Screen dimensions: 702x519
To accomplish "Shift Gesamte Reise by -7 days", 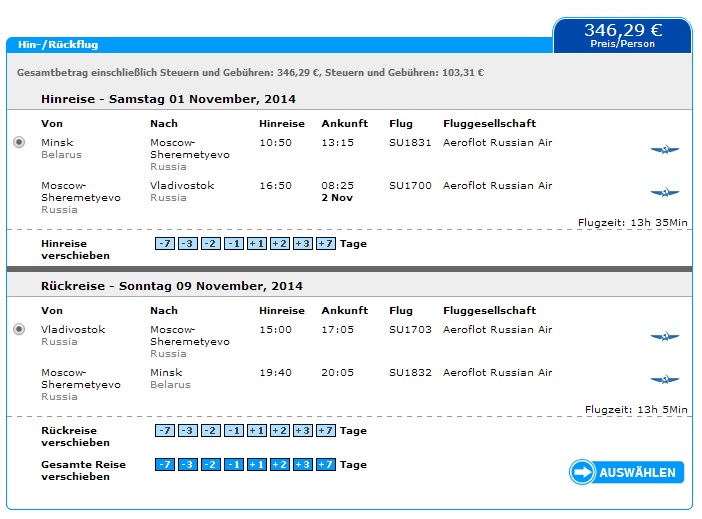I will pos(165,465).
